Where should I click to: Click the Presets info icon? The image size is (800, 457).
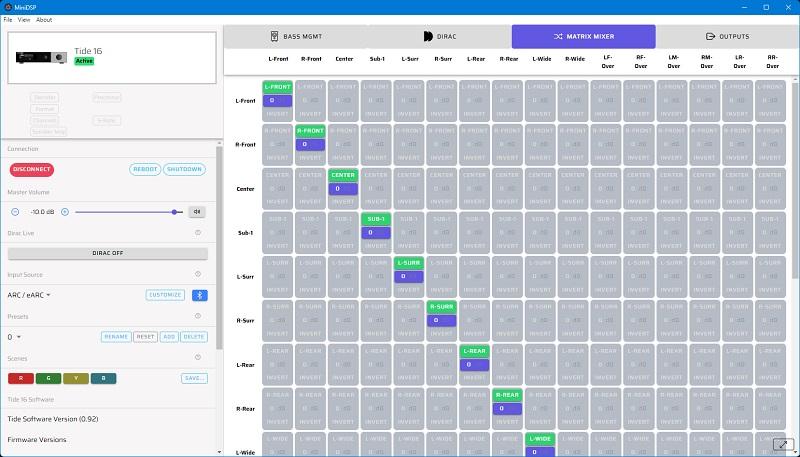(x=198, y=316)
